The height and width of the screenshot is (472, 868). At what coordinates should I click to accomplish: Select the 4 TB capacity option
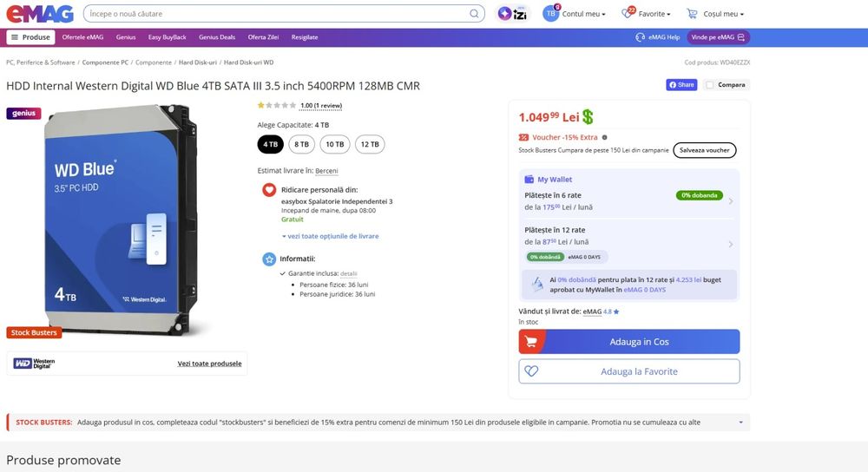coord(270,144)
